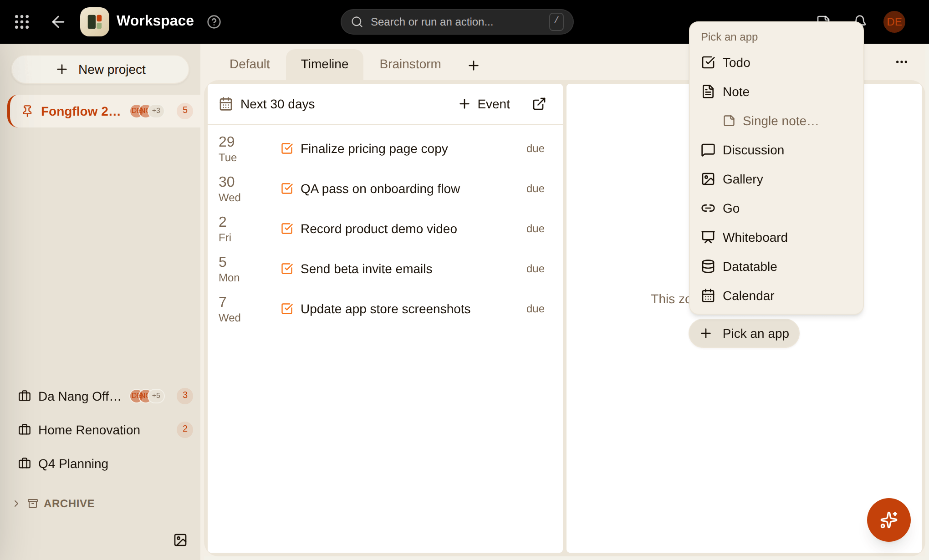Pick Go from the app list

tap(776, 208)
